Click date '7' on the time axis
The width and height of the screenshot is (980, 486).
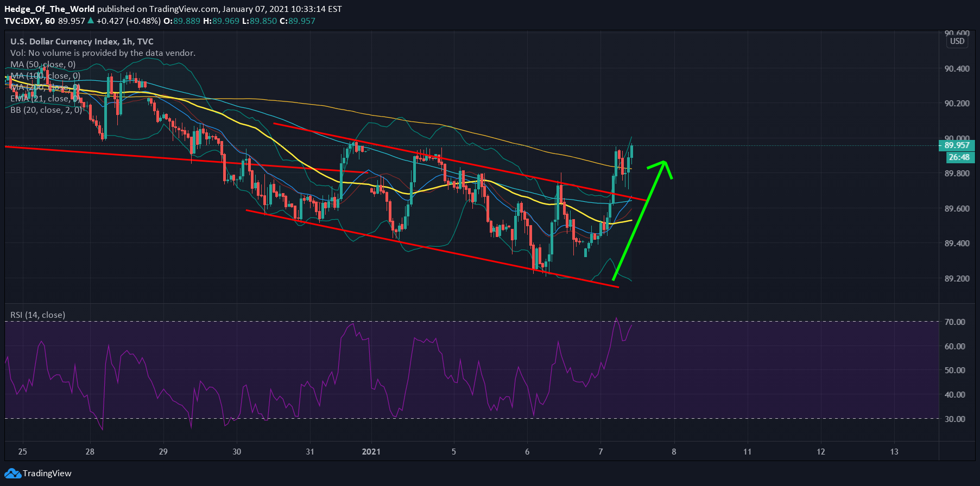pos(600,451)
